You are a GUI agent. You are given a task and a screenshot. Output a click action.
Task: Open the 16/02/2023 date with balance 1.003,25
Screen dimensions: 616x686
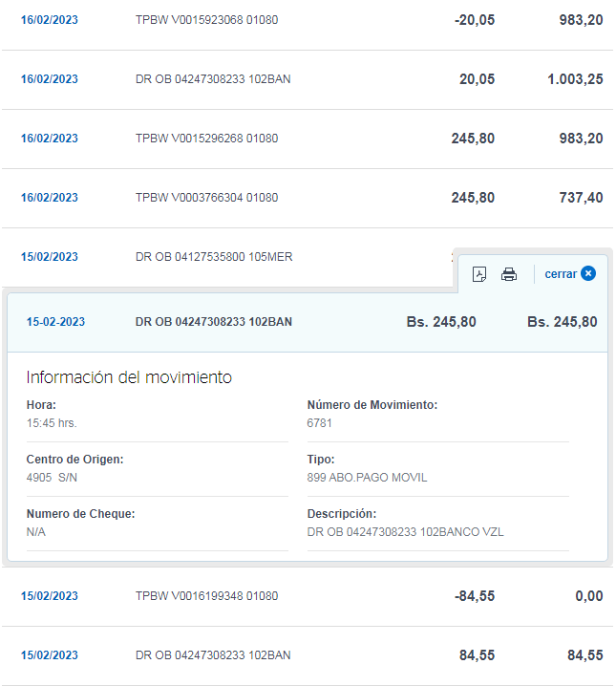(50, 79)
